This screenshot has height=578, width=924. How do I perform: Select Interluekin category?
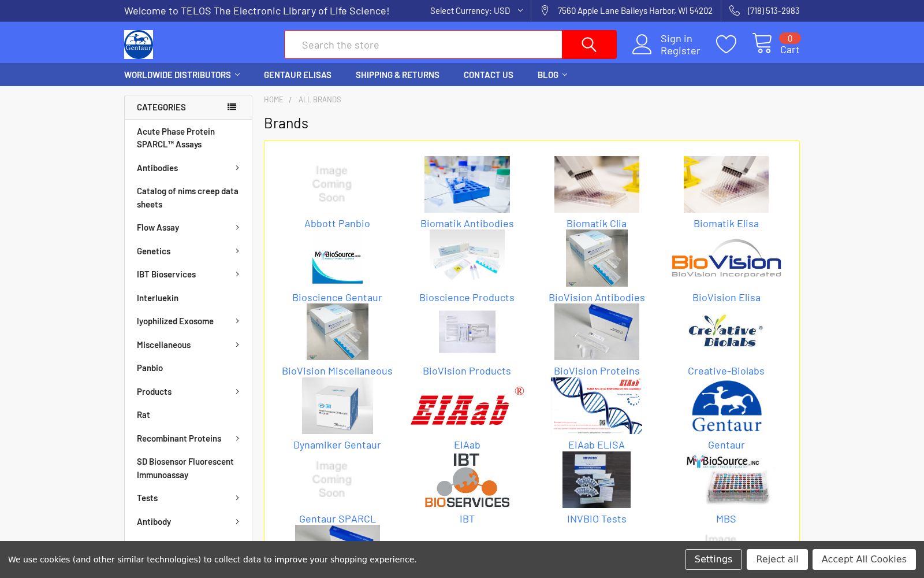158,298
